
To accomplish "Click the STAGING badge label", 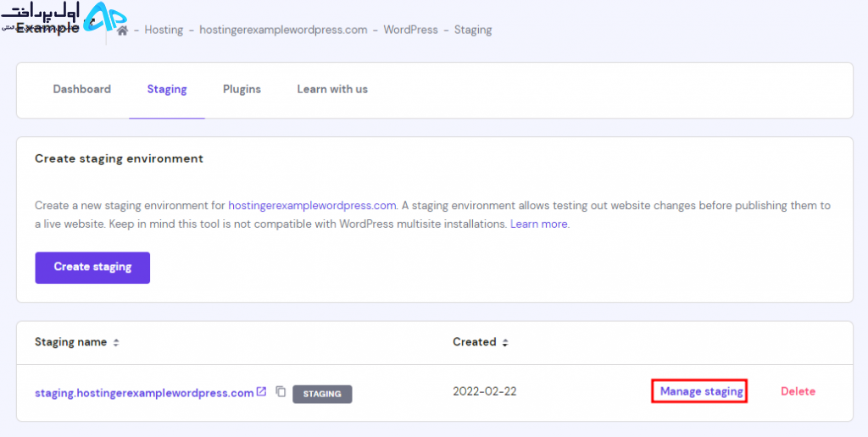I will tap(322, 394).
